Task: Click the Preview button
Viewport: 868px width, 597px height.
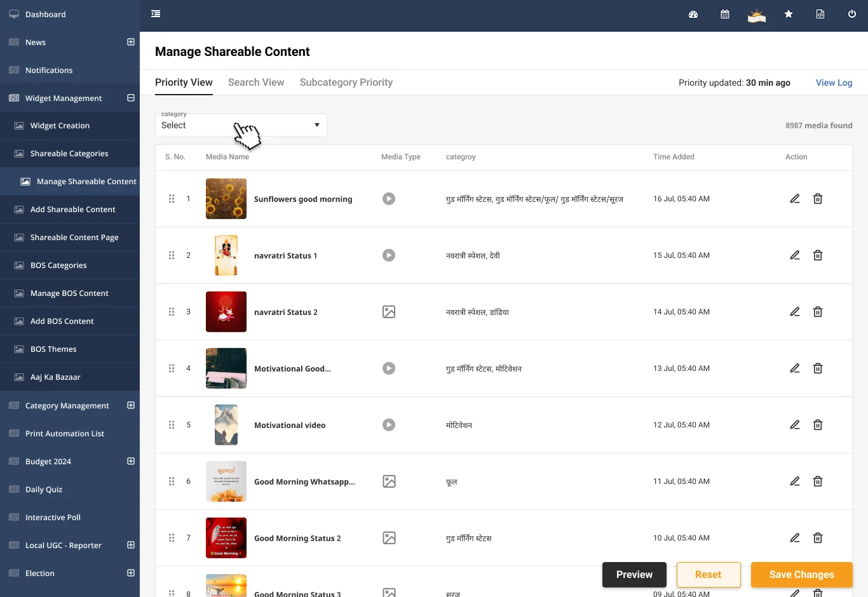Action: 634,575
